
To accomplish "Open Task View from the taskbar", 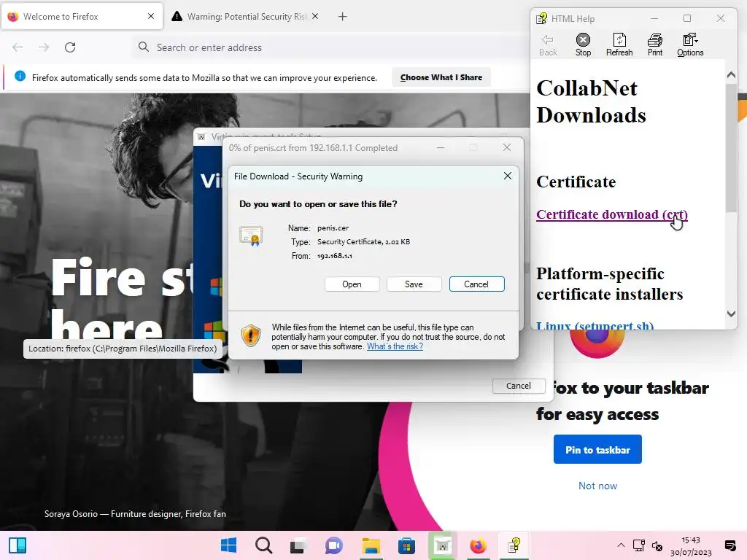I will click(299, 545).
